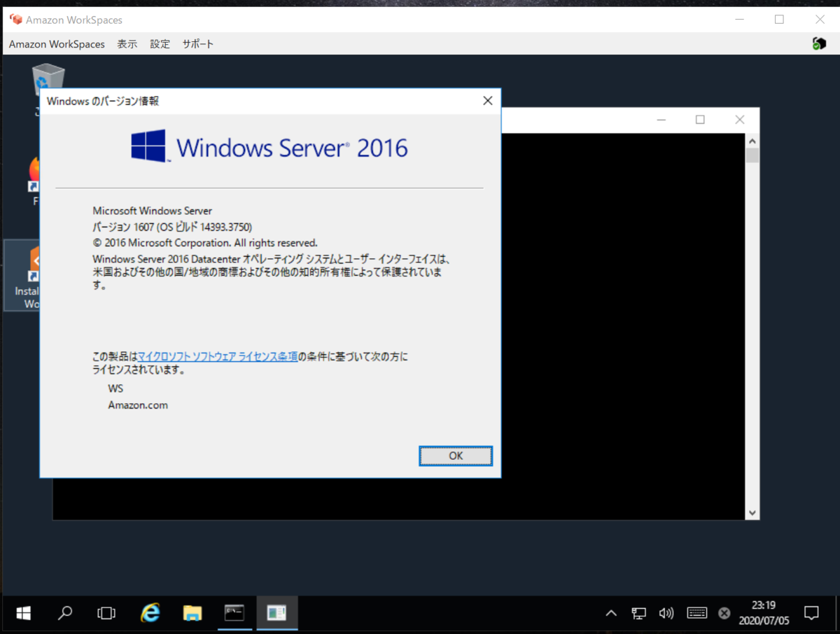Open the 表示 menu
Viewport: 840px width, 634px height.
tap(127, 44)
